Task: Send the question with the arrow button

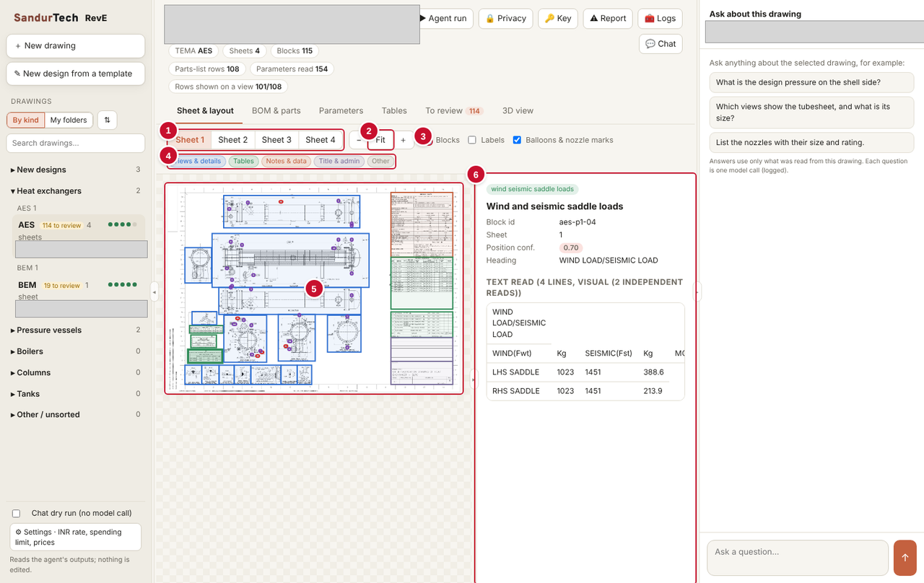Action: pyautogui.click(x=905, y=558)
